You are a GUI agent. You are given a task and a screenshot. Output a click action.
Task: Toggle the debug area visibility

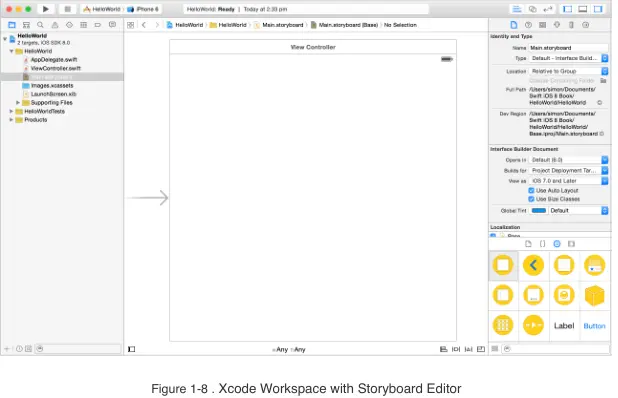coord(583,9)
